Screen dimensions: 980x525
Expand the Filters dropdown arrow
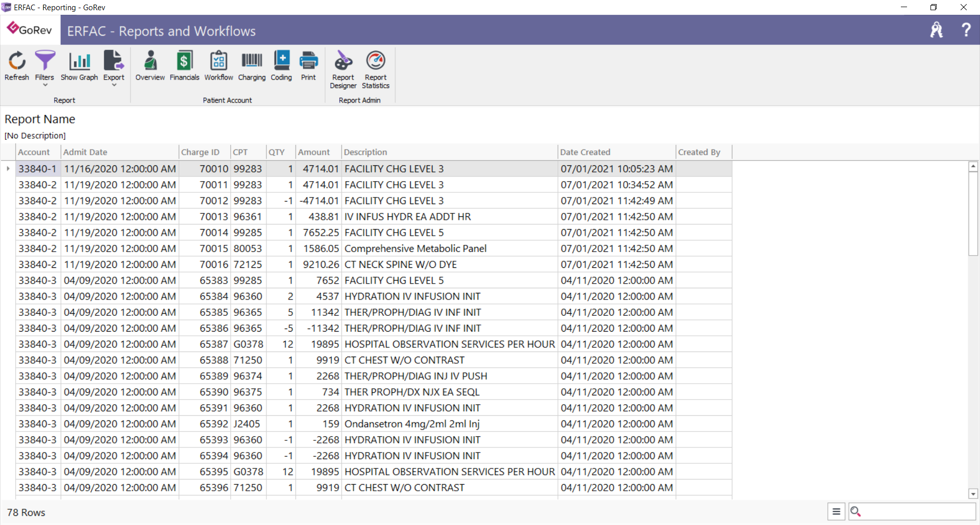[45, 85]
